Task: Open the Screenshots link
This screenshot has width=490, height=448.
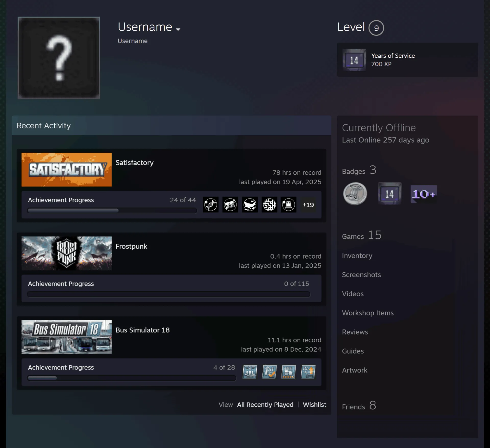Action: point(361,275)
